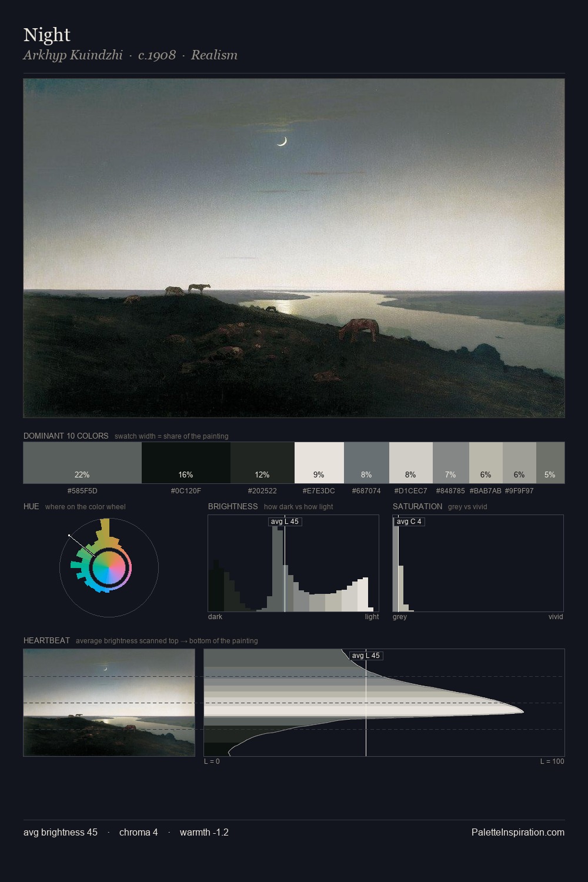
Task: Pick the 7% mid-grey swatch
Action: (x=451, y=463)
